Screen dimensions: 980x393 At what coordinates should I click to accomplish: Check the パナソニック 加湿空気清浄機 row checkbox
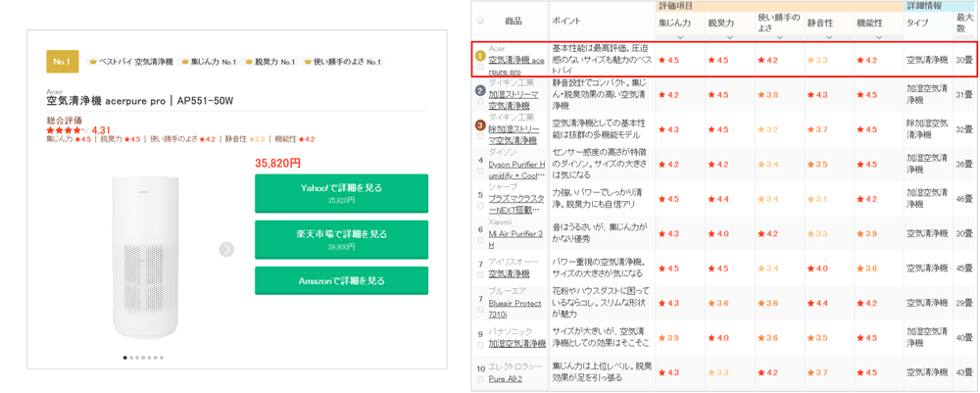[x=480, y=344]
